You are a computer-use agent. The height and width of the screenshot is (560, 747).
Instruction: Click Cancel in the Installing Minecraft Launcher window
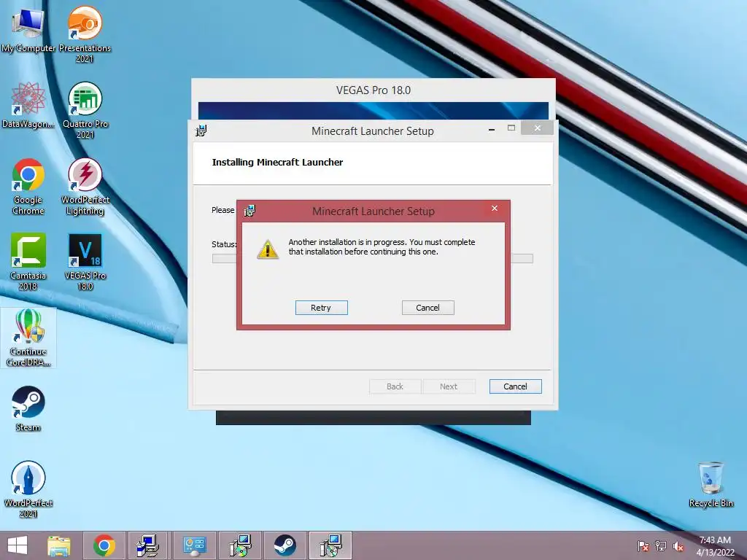point(515,386)
